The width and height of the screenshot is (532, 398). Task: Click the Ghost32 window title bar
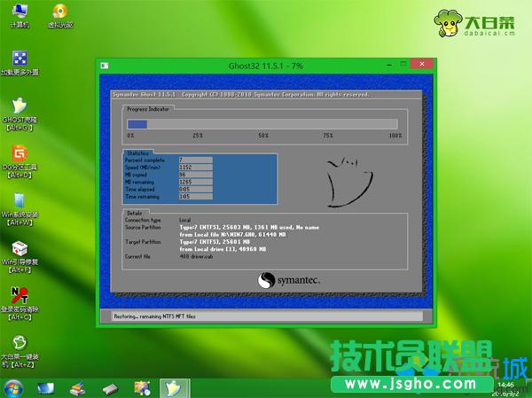point(266,66)
